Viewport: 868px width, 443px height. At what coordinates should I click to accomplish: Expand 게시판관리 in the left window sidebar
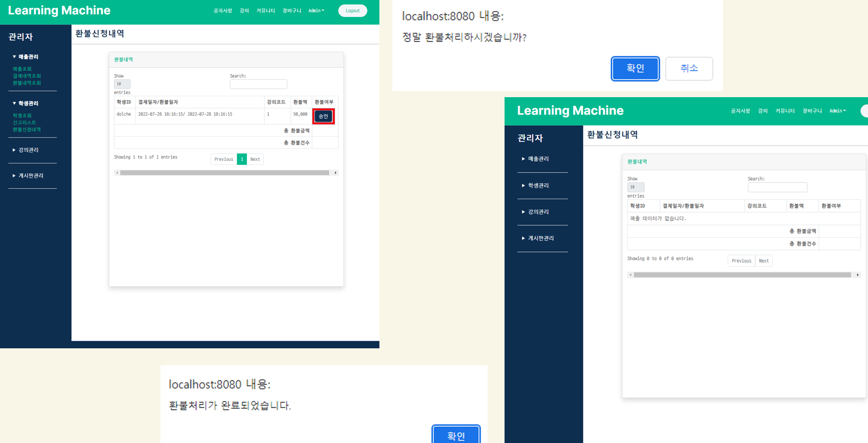click(x=28, y=175)
